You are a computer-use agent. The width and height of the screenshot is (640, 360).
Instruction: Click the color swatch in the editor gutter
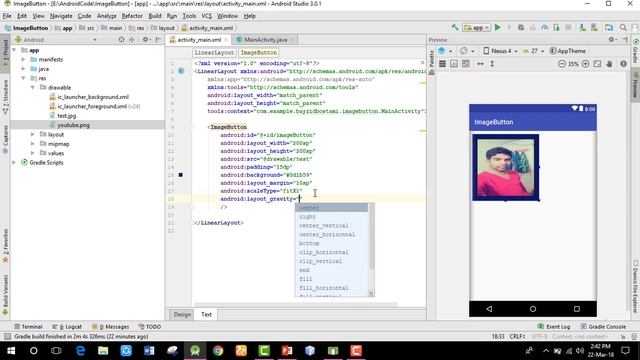[180, 175]
